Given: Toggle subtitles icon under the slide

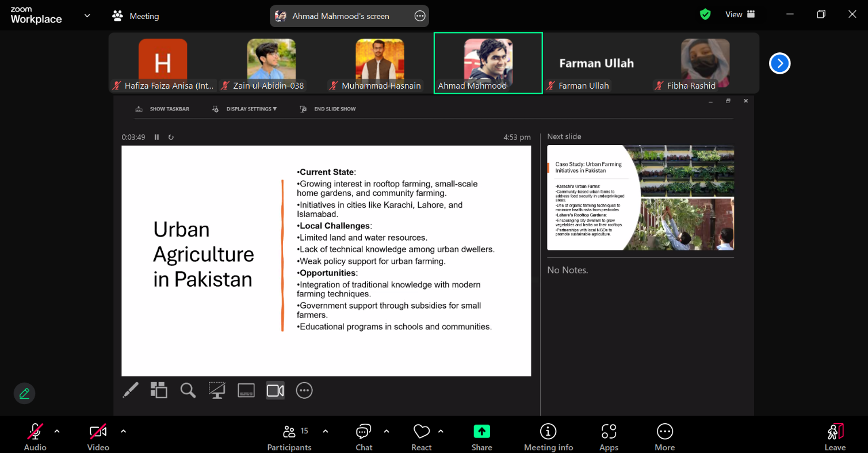Looking at the screenshot, I should coord(246,390).
